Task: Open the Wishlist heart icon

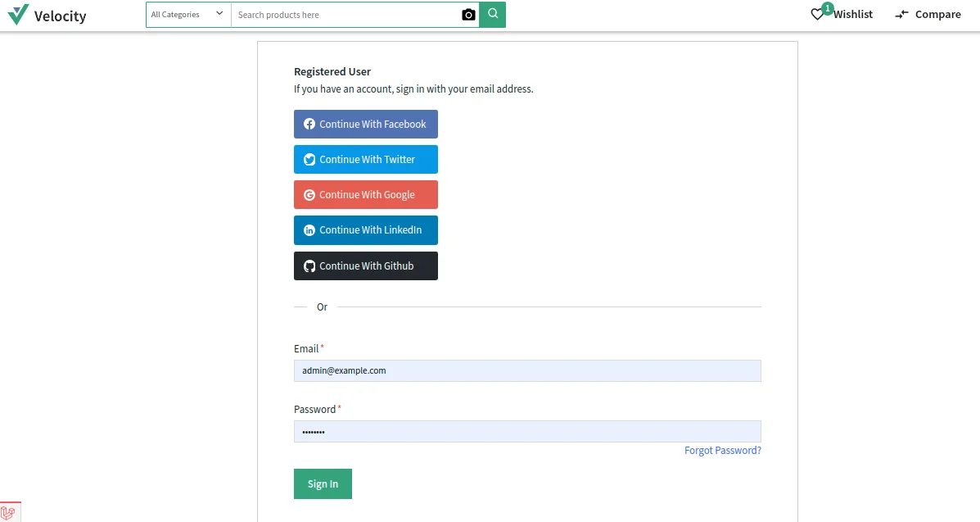Action: (x=817, y=15)
